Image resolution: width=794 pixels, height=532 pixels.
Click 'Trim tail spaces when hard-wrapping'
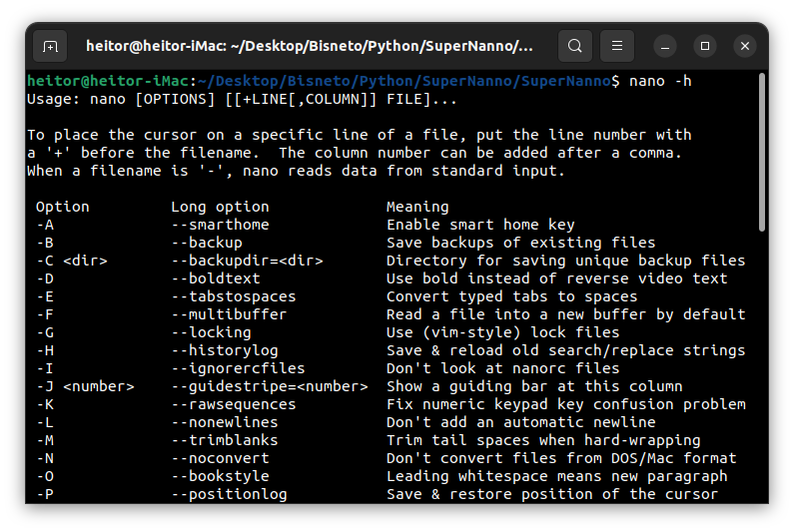(x=543, y=440)
